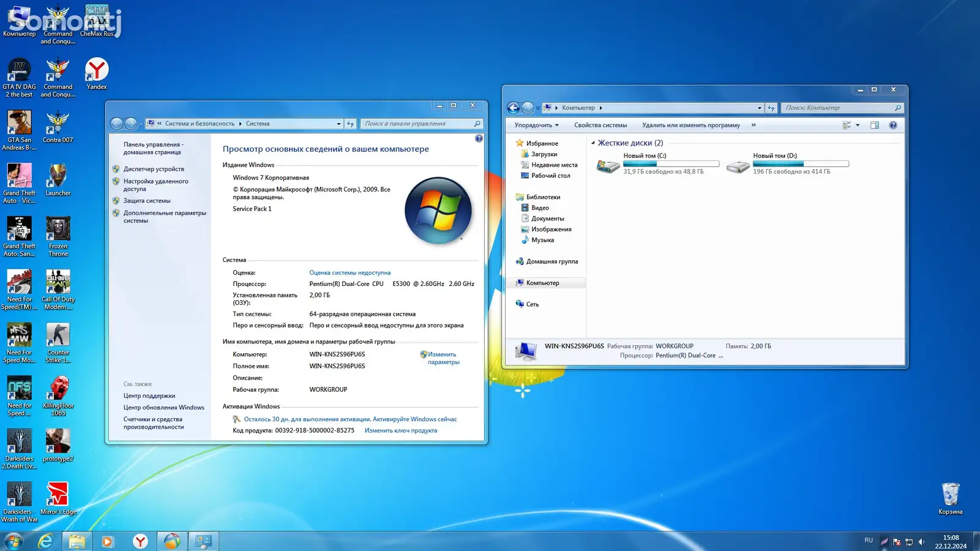This screenshot has height=551, width=980.
Task: Open Дополнительные параметры системы link
Action: (x=165, y=217)
